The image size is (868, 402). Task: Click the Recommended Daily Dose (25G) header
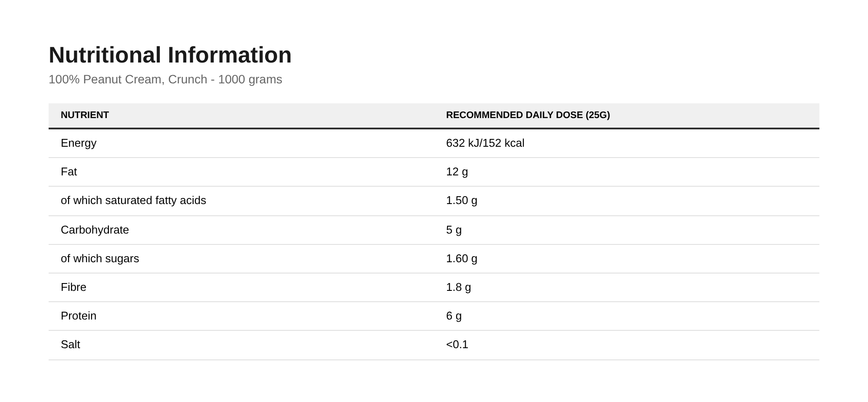[528, 115]
